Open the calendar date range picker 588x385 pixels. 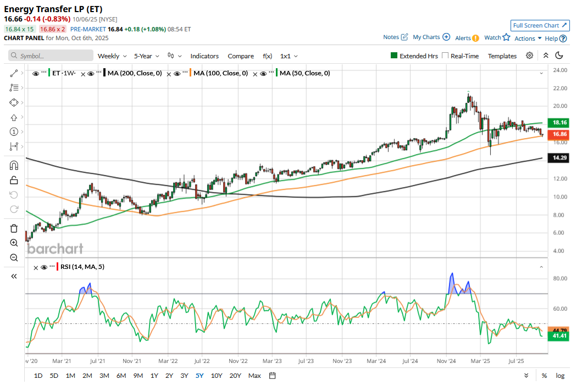tap(272, 376)
